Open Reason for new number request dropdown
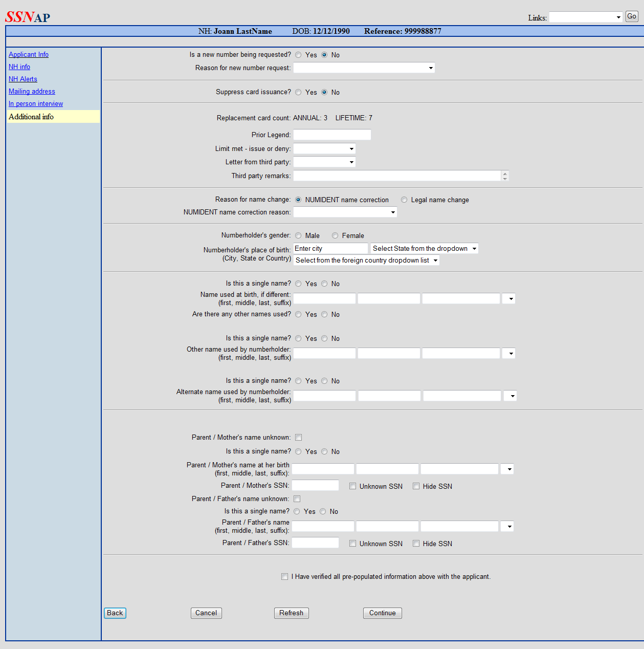This screenshot has height=649, width=644. tap(364, 68)
